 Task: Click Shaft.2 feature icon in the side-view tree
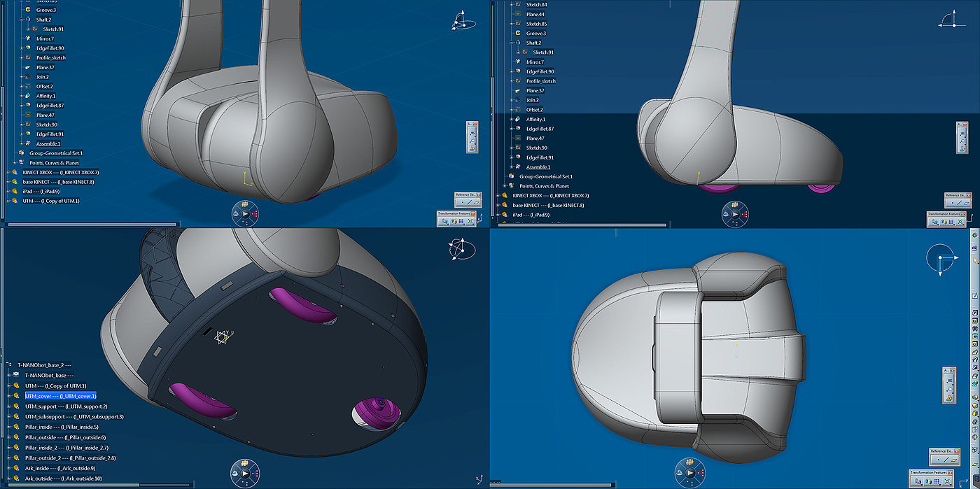[x=519, y=43]
